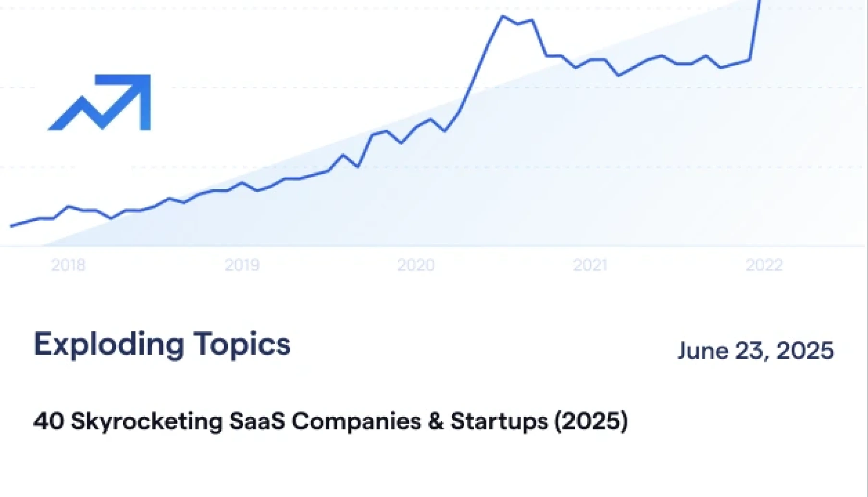Click the chart's bottom baseline axis

pyautogui.click(x=433, y=246)
